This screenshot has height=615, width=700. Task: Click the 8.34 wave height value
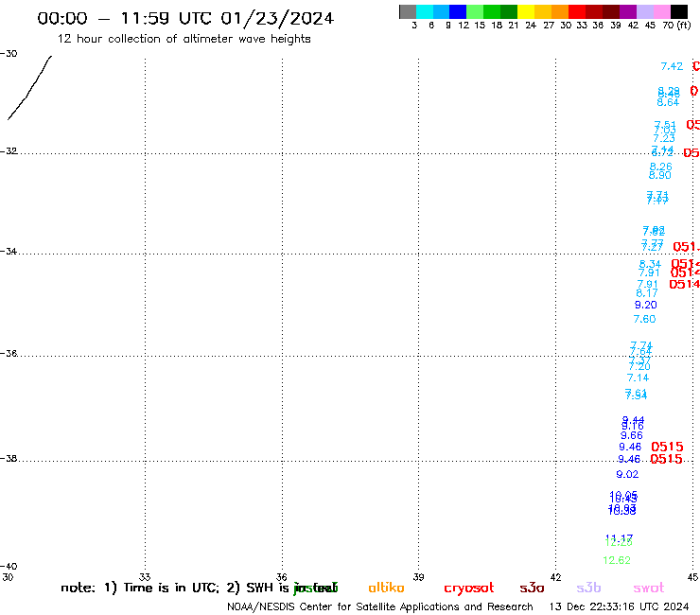click(650, 264)
